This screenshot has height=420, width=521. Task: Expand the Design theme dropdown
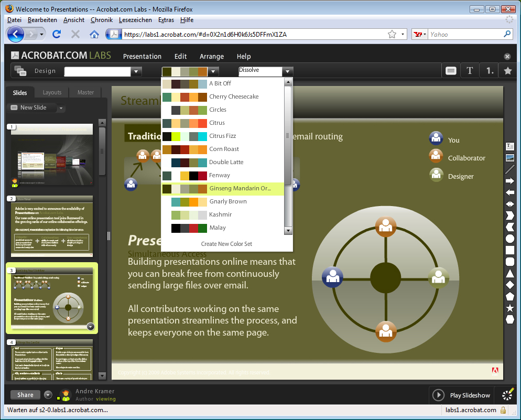(x=136, y=71)
